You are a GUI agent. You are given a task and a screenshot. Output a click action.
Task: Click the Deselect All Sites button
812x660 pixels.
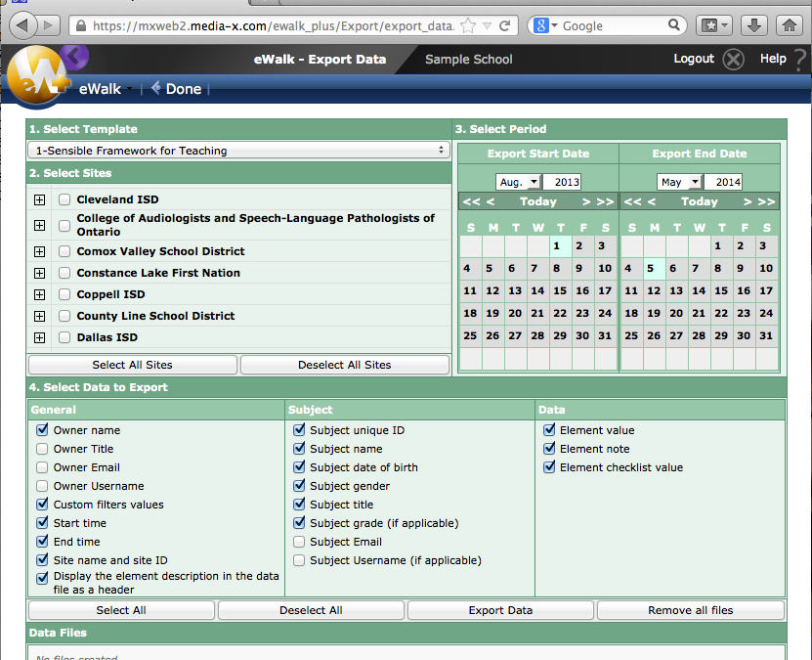point(344,365)
